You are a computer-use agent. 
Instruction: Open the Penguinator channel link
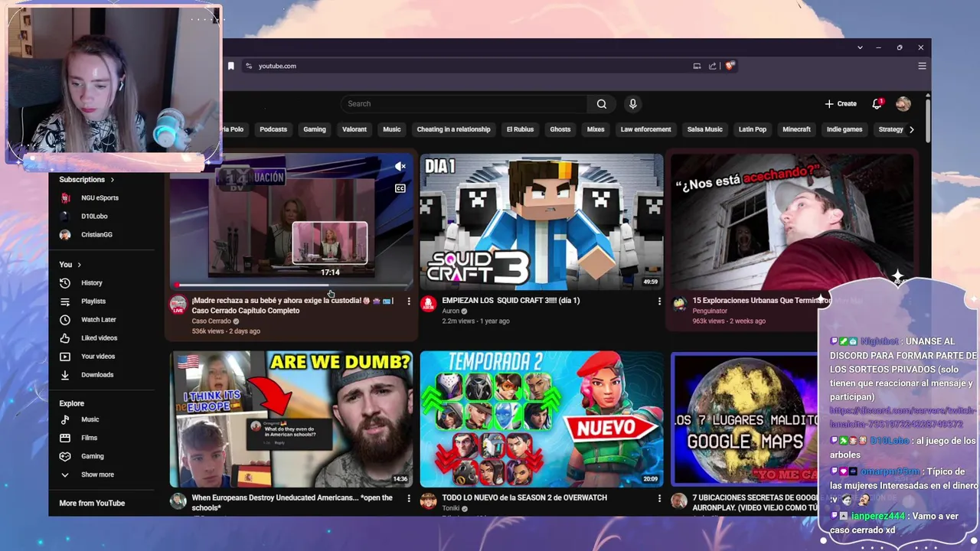coord(710,311)
